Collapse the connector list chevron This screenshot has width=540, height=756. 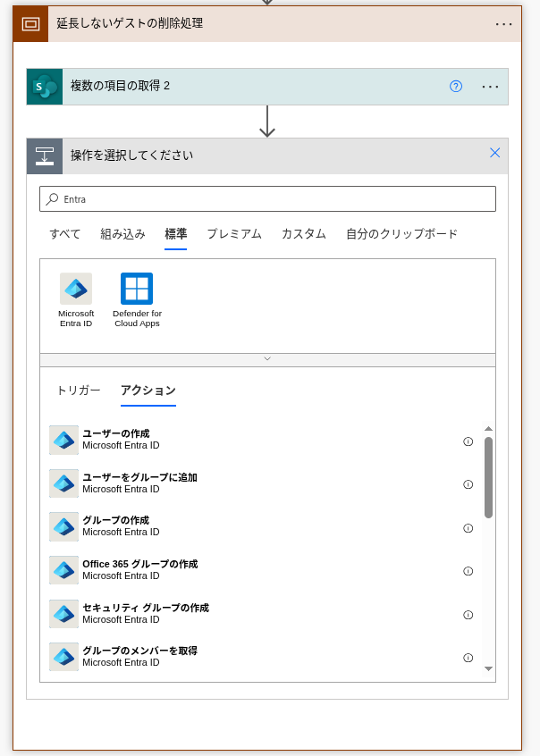click(x=267, y=359)
